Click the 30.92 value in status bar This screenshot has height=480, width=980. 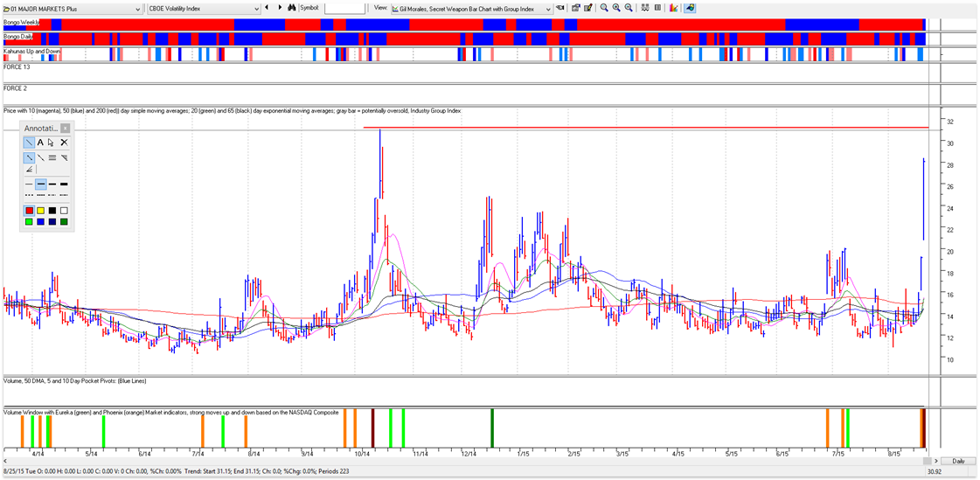[x=935, y=471]
